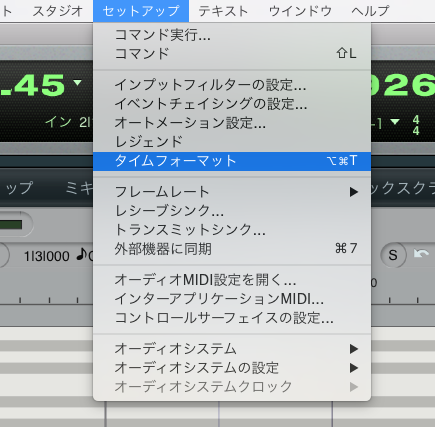The height and width of the screenshot is (427, 435).
Task: Open the テキスト menu
Action: point(223,11)
